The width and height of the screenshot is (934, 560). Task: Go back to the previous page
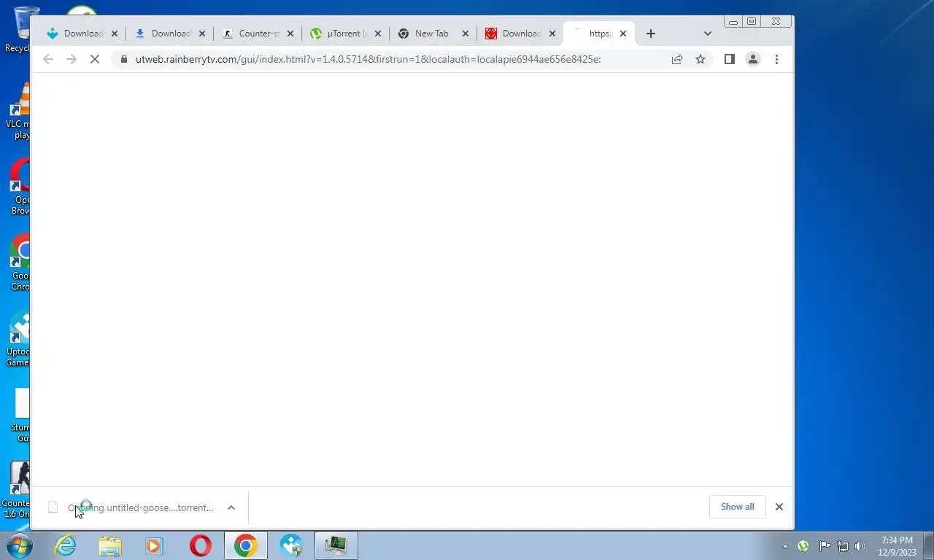coord(48,59)
